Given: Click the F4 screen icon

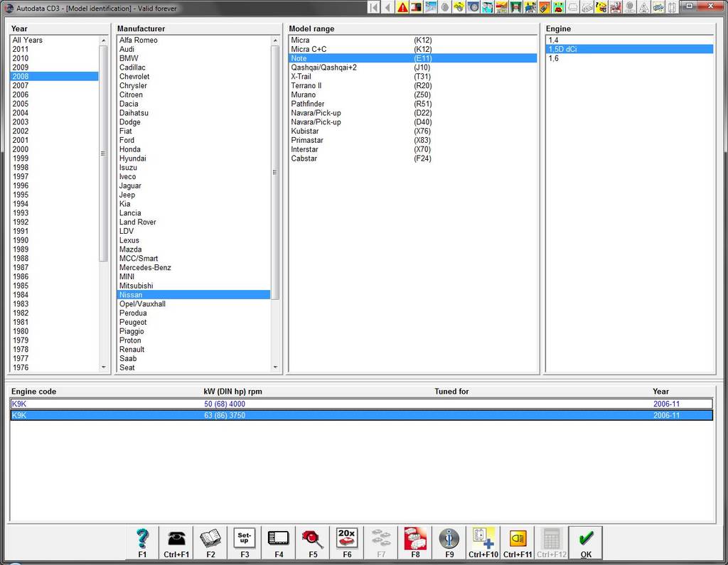Looking at the screenshot, I should [x=279, y=543].
